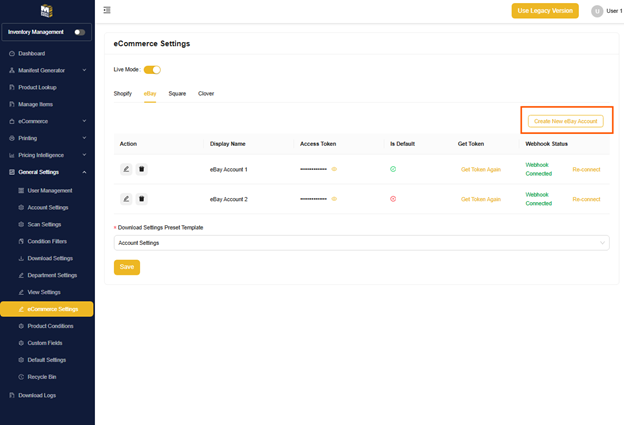Open Account Settings in sidebar

point(48,208)
